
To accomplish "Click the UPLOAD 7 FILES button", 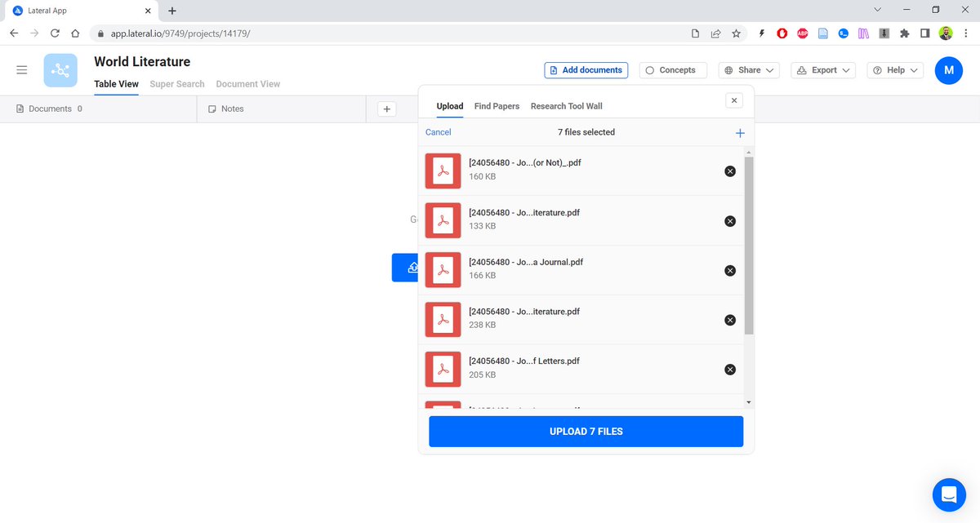I will point(586,432).
